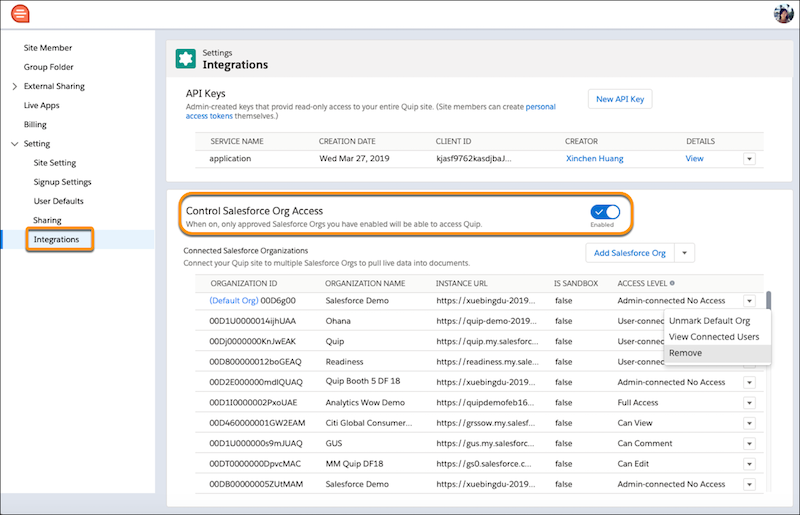Disable Control Salesforce Org Access toggle
This screenshot has height=515, width=800.
(605, 212)
